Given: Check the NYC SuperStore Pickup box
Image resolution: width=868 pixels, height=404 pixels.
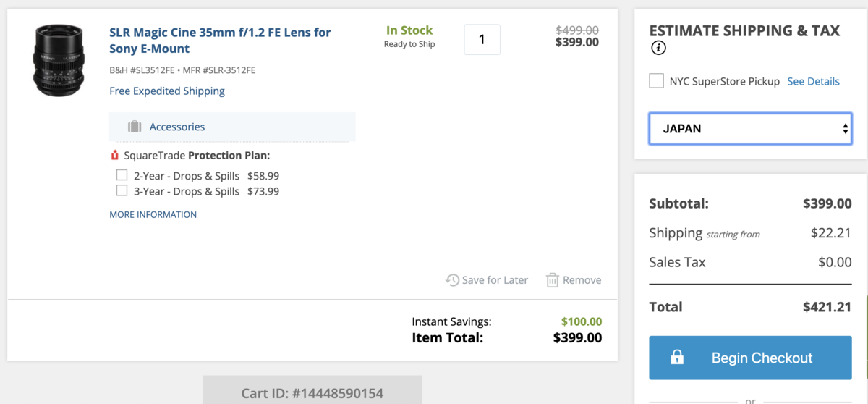Looking at the screenshot, I should (656, 81).
